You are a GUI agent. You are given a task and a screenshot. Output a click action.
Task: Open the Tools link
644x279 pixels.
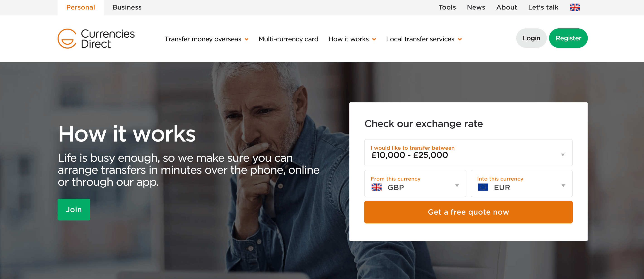tap(447, 7)
